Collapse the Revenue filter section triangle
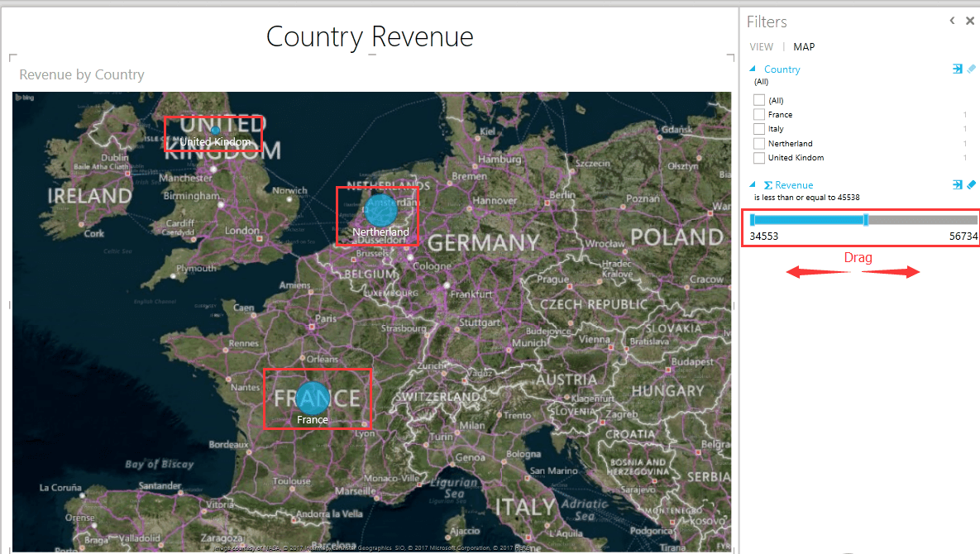Viewport: 980px width, 554px height. (752, 184)
